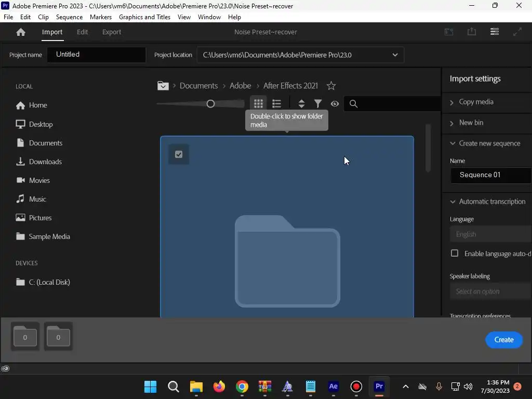The height and width of the screenshot is (399, 532).
Task: Click the Project name field
Action: (x=96, y=55)
